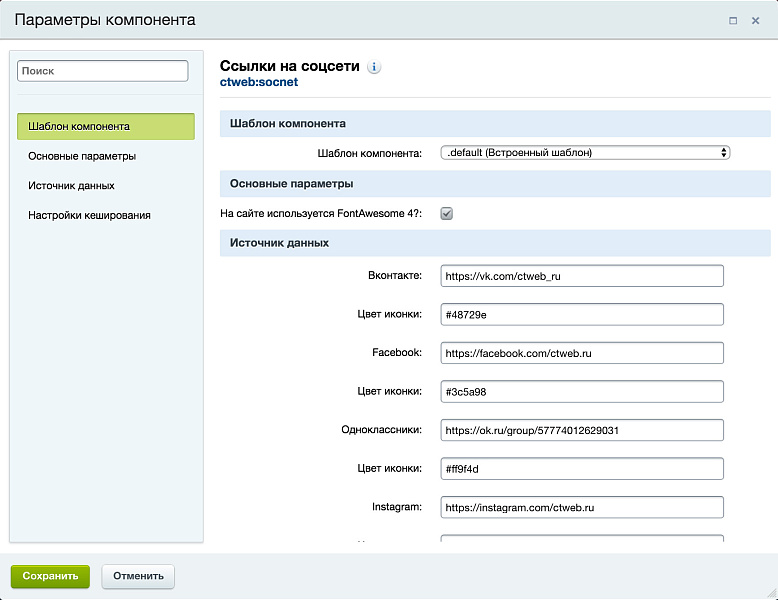Click the Поиск search field
The width and height of the screenshot is (778, 600).
[103, 71]
